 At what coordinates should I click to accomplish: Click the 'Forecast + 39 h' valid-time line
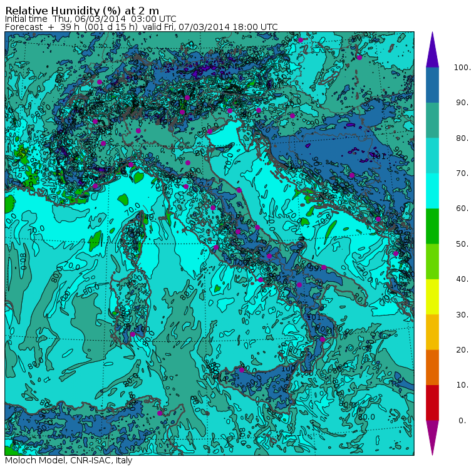[142, 27]
